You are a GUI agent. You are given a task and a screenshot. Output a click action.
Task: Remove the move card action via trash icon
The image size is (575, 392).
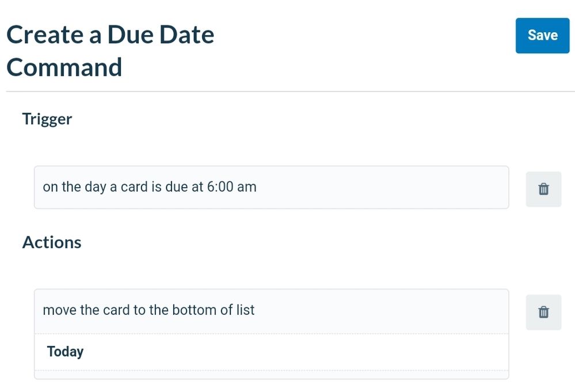pos(543,313)
